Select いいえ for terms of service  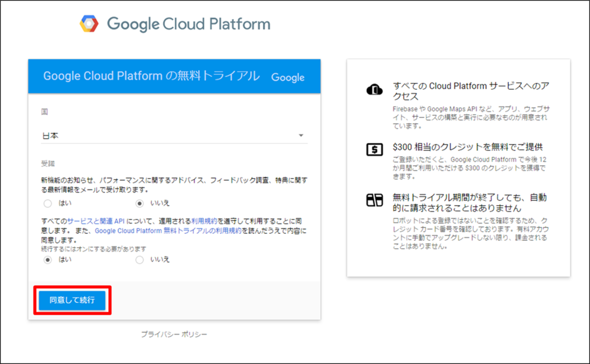[139, 260]
